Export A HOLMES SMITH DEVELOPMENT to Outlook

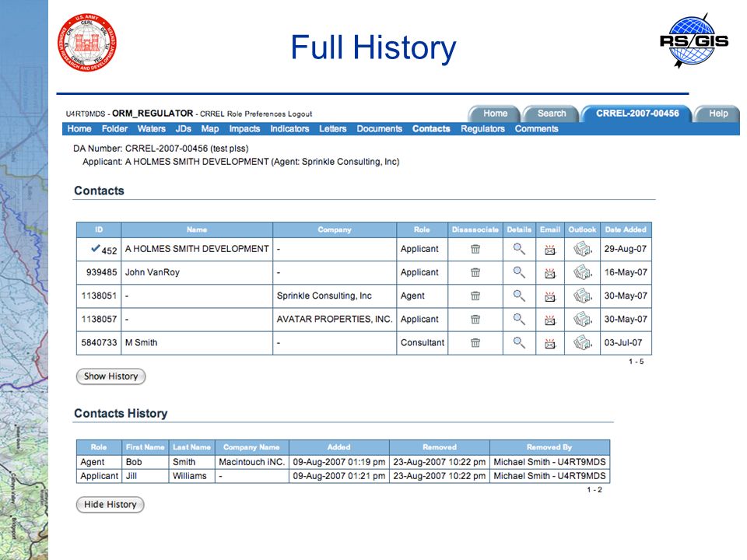tap(582, 249)
